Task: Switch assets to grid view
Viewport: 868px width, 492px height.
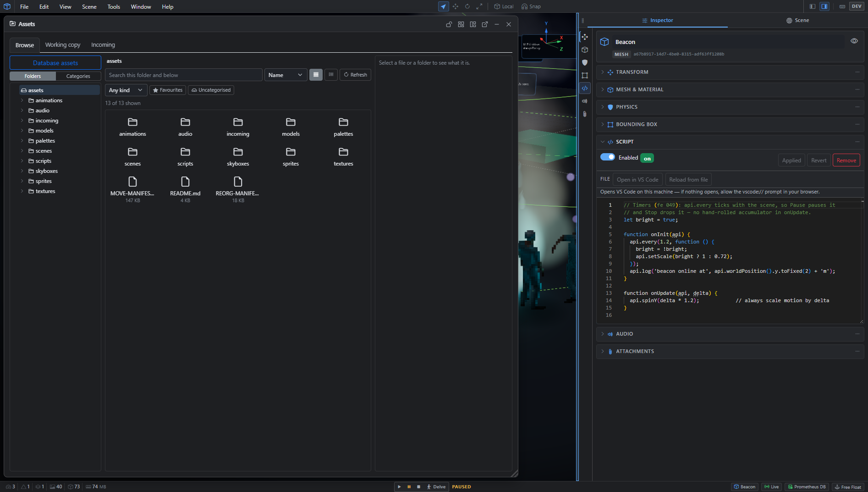Action: click(316, 75)
